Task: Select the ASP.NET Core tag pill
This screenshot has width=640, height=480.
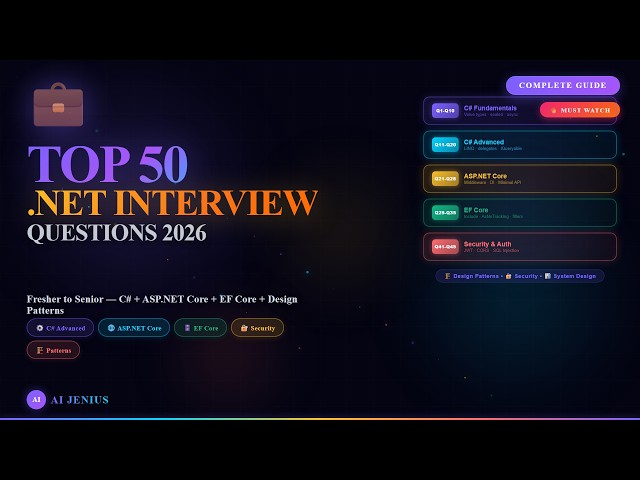Action: click(x=134, y=328)
